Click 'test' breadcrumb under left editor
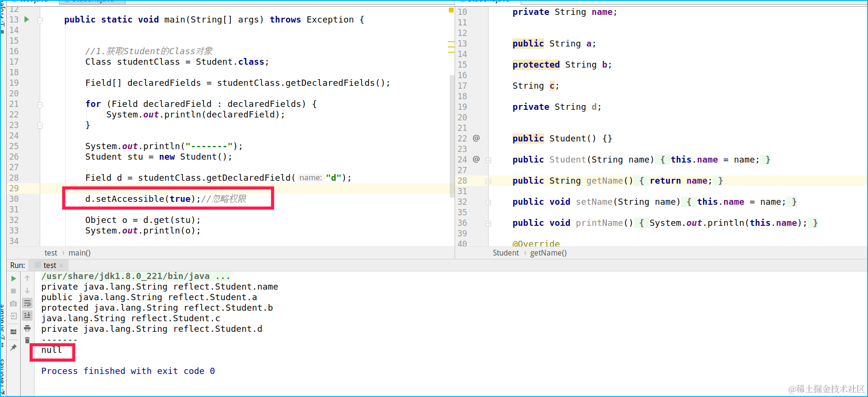Image resolution: width=868 pixels, height=397 pixels. 51,253
